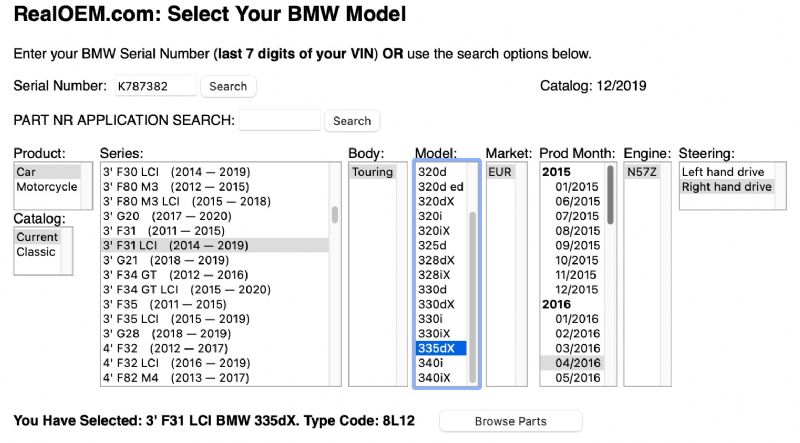This screenshot has height=443, width=800.
Task: Select the 340i model option
Action: (434, 363)
